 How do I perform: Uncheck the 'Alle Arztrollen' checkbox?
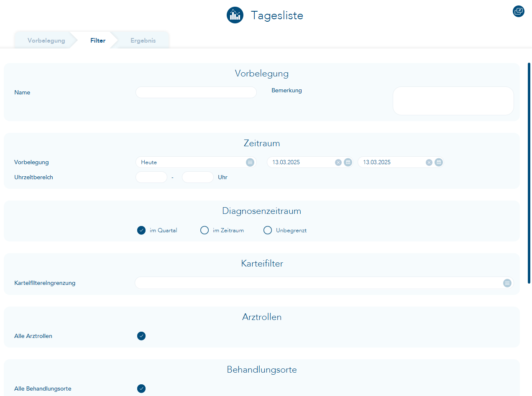(141, 336)
